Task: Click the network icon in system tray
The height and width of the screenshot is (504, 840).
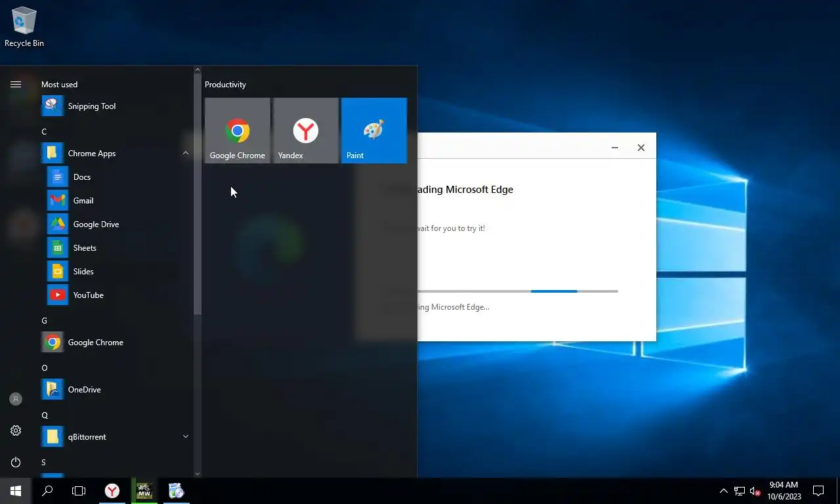Action: (x=740, y=491)
